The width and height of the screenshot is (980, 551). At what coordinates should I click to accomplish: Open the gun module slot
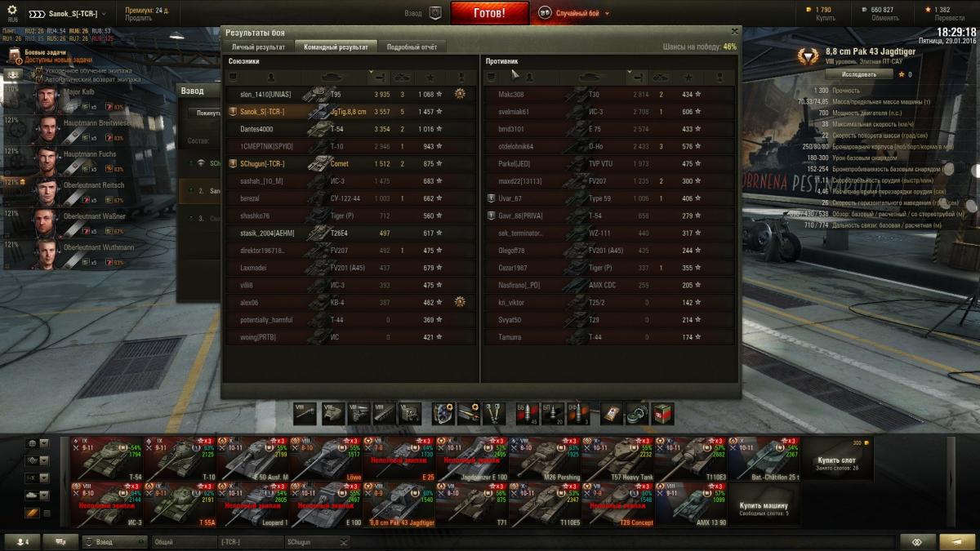tap(305, 413)
